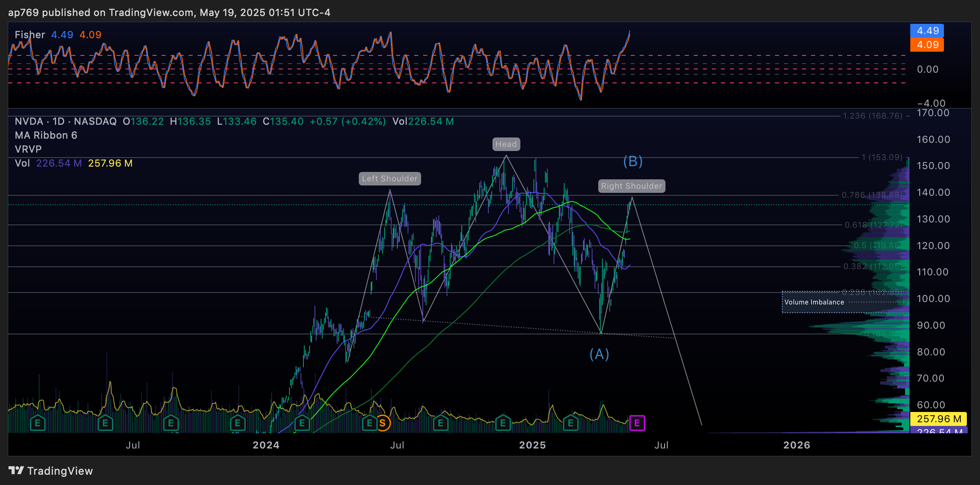
Task: Click the purple 226.54 M volume legend value
Action: [x=59, y=163]
